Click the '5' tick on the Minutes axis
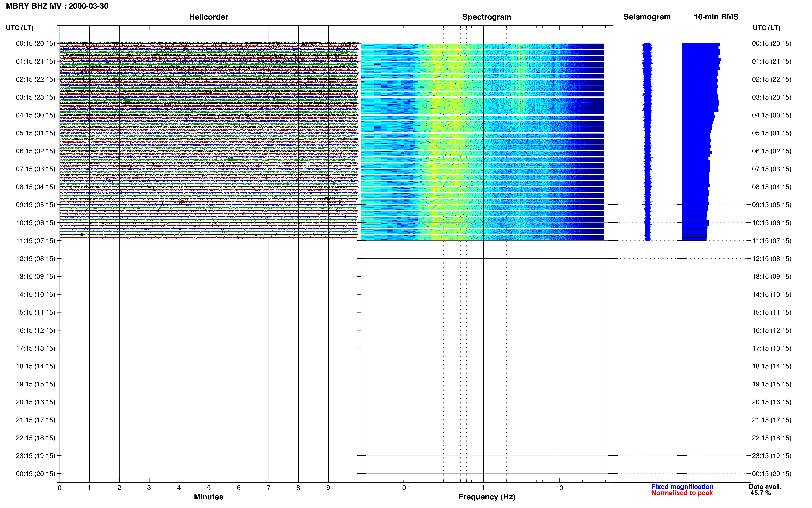The image size is (812, 508). pyautogui.click(x=209, y=488)
